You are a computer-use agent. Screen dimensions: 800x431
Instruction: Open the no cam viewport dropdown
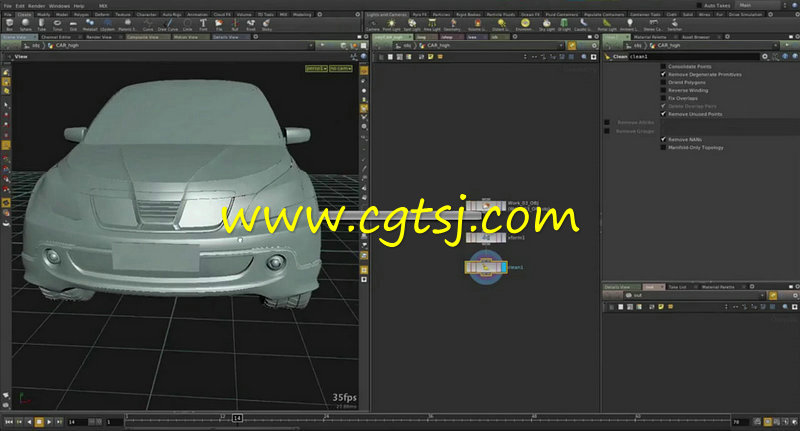coord(340,68)
